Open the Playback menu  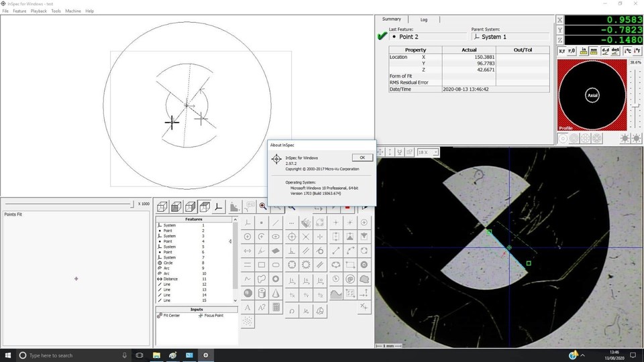39,11
